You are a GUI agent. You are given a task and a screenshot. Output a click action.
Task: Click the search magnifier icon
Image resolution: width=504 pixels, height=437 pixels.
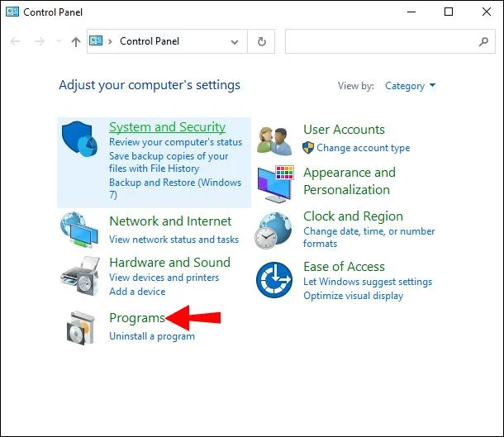483,41
